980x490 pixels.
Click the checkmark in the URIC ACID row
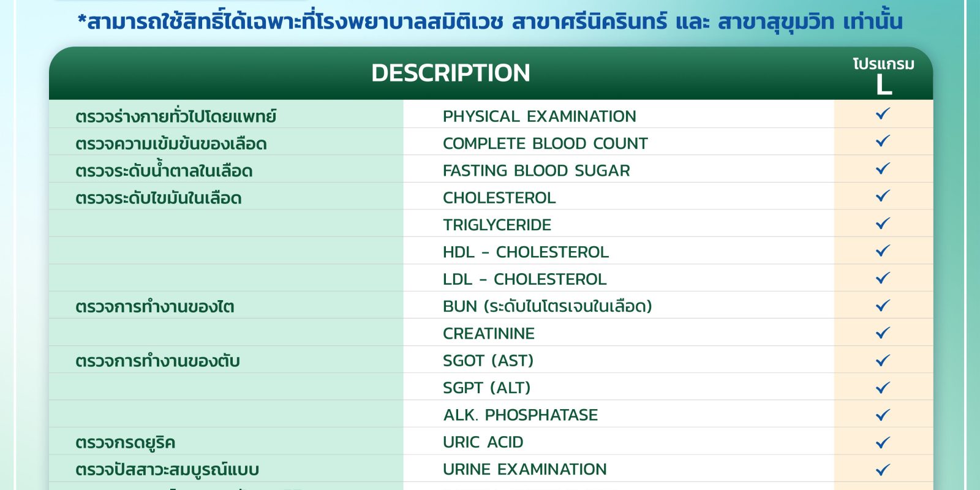(883, 442)
